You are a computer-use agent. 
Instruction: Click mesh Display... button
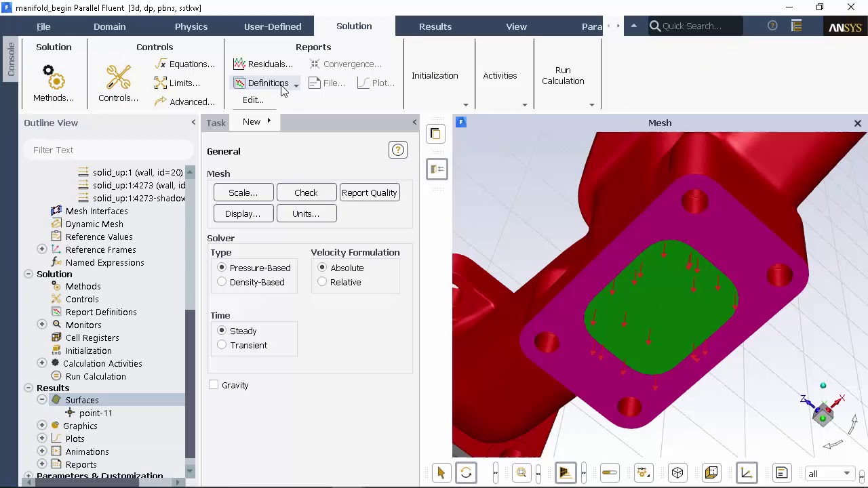point(243,213)
